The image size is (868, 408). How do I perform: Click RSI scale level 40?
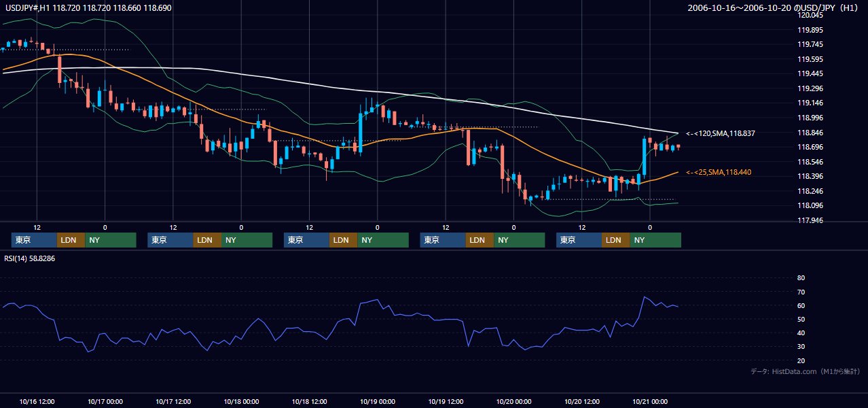(x=801, y=333)
